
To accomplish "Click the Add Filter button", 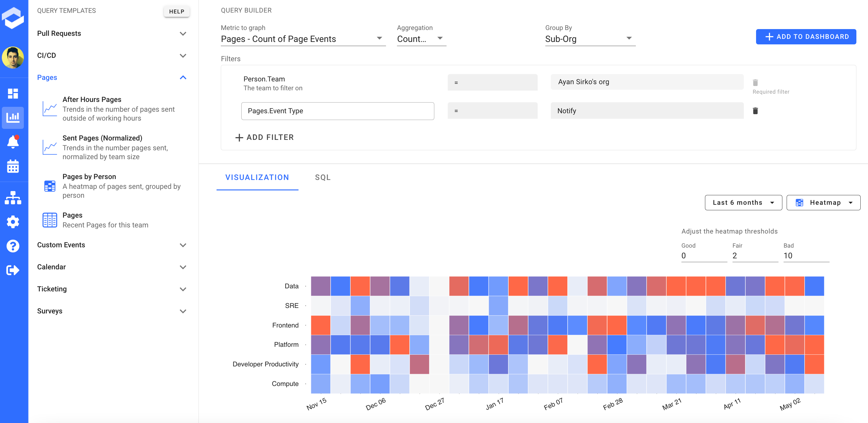I will 265,137.
